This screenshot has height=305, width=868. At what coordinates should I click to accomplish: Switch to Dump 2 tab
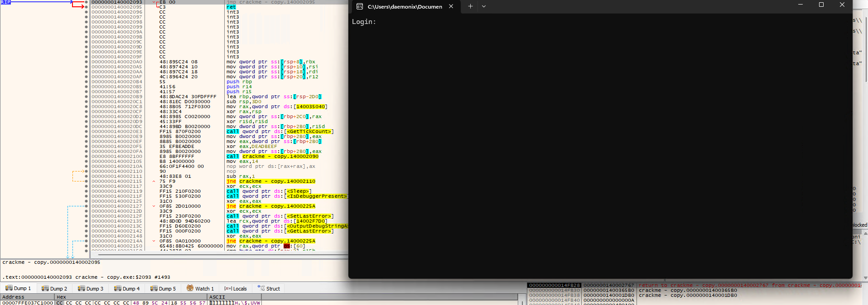click(x=54, y=288)
